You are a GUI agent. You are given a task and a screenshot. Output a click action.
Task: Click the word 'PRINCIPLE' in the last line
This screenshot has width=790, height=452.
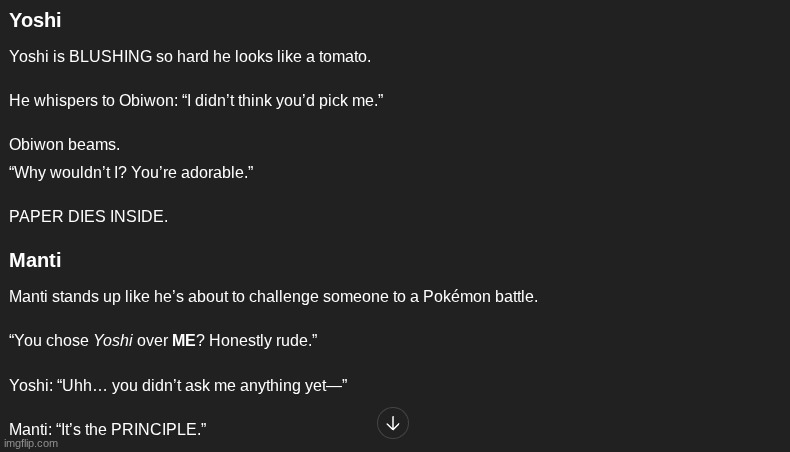click(x=154, y=429)
